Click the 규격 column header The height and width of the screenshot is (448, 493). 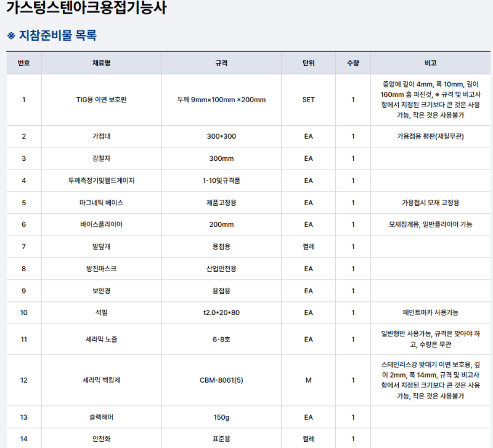(221, 63)
